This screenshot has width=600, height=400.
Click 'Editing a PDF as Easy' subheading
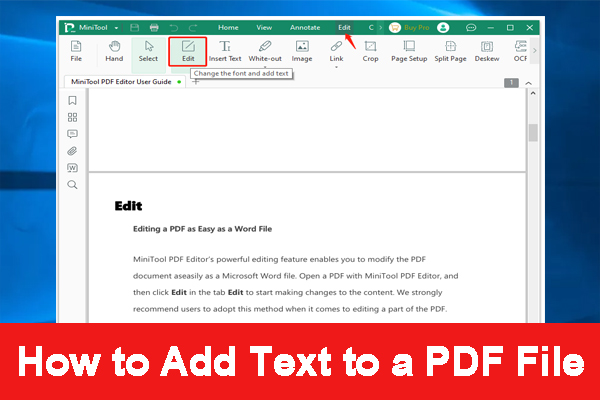202,229
